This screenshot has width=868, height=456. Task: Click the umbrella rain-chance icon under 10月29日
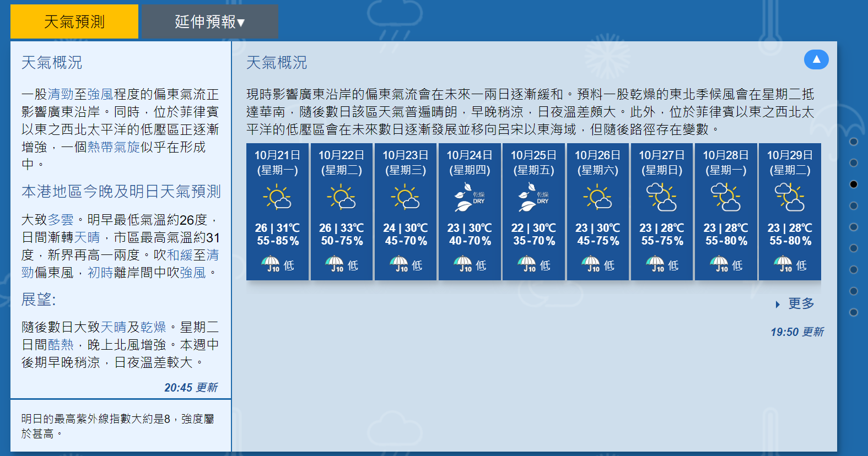click(x=783, y=264)
